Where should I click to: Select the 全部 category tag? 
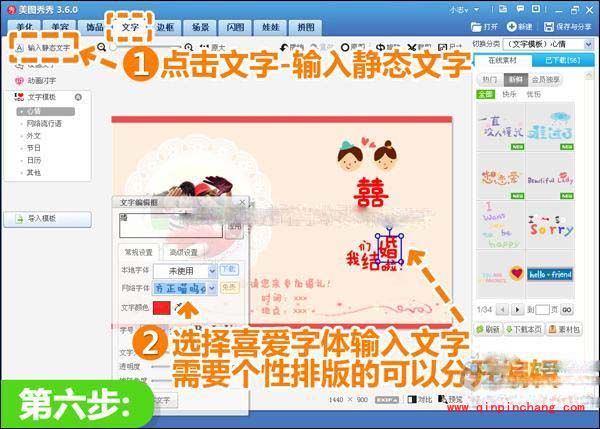pyautogui.click(x=486, y=94)
